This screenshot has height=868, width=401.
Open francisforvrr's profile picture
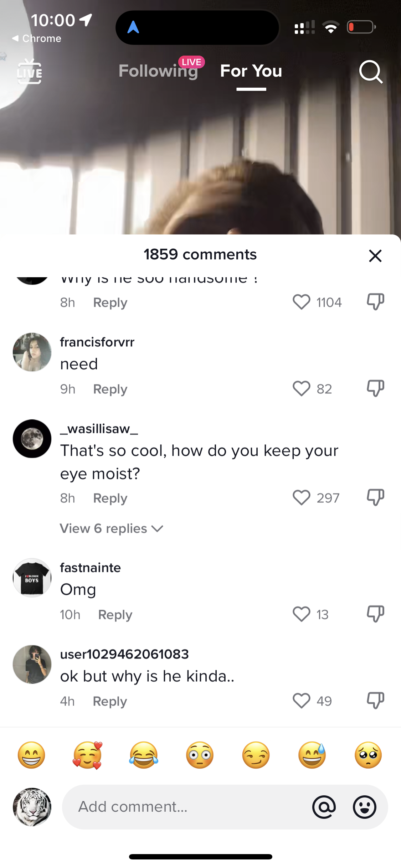[x=32, y=352]
